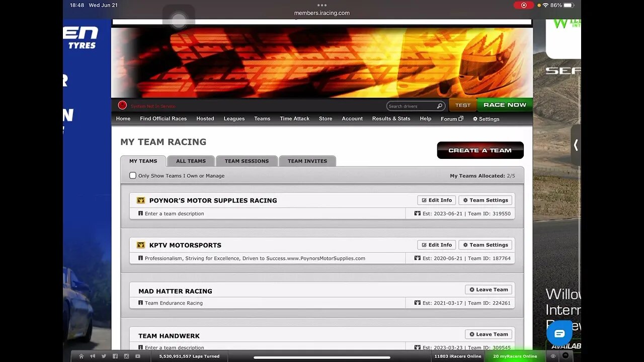Open the Results & Stats menu

(x=391, y=119)
